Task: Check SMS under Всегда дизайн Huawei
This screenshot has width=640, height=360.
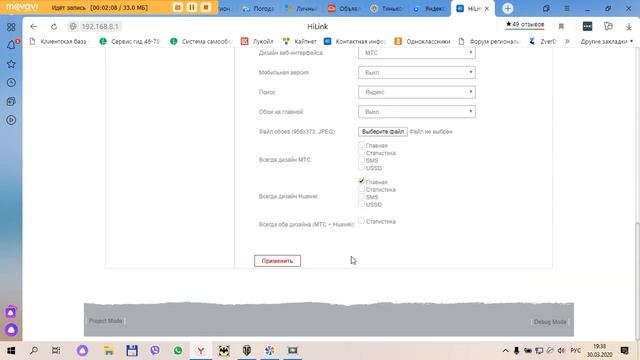Action: (361, 196)
